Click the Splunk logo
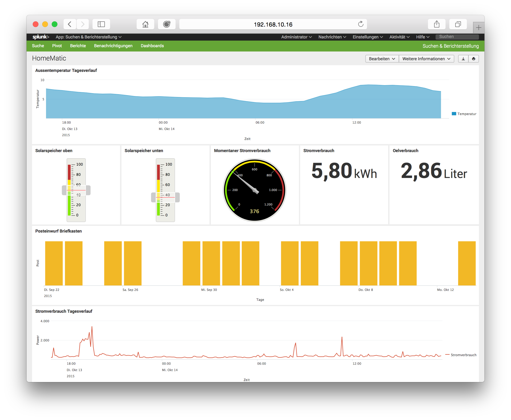Screen dimensions: 511x420 pos(41,37)
